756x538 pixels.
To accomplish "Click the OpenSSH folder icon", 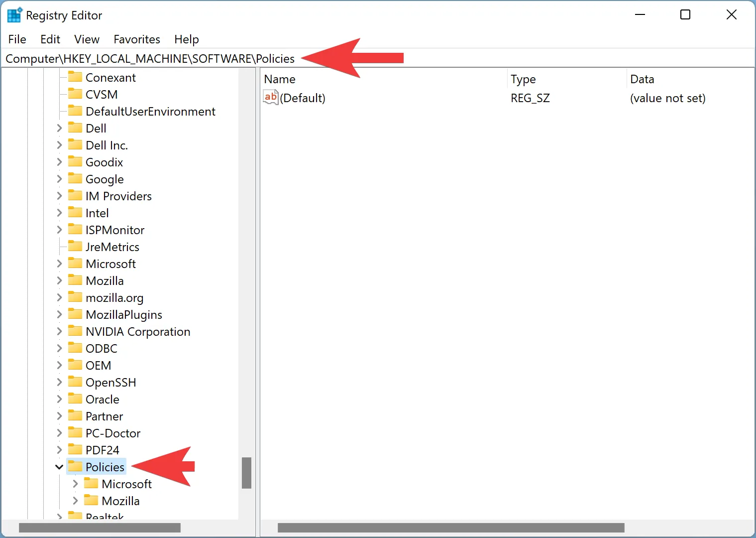I will [76, 382].
